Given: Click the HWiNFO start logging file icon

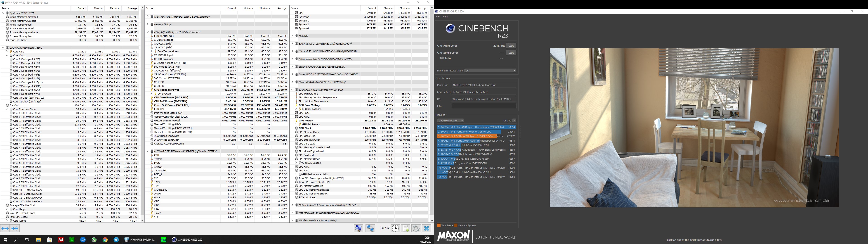Looking at the screenshot, I should [x=406, y=228].
